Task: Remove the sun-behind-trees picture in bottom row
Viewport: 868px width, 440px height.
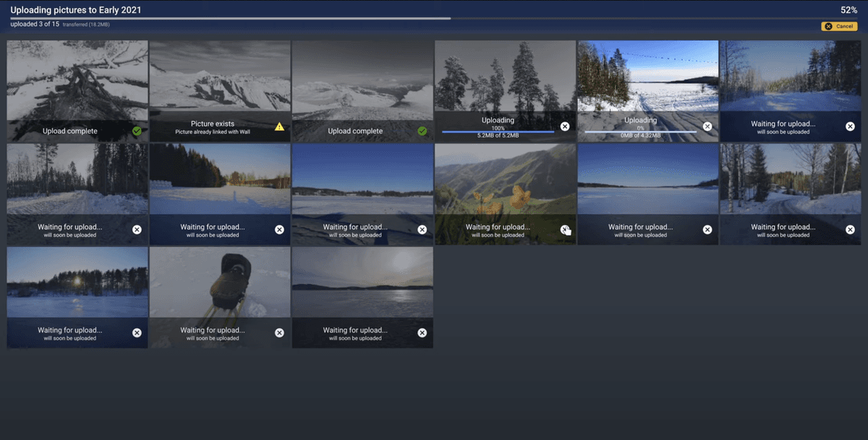Action: 137,333
